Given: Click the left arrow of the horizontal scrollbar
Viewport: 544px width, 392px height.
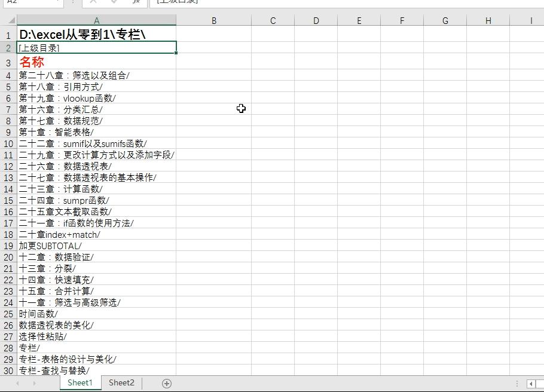Looking at the screenshot, I should coord(531,382).
